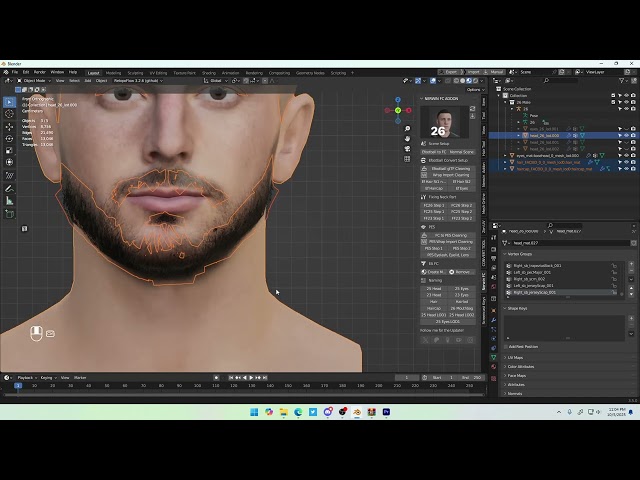Open the Render menu
Viewport: 640px width, 480px height.
[40, 72]
